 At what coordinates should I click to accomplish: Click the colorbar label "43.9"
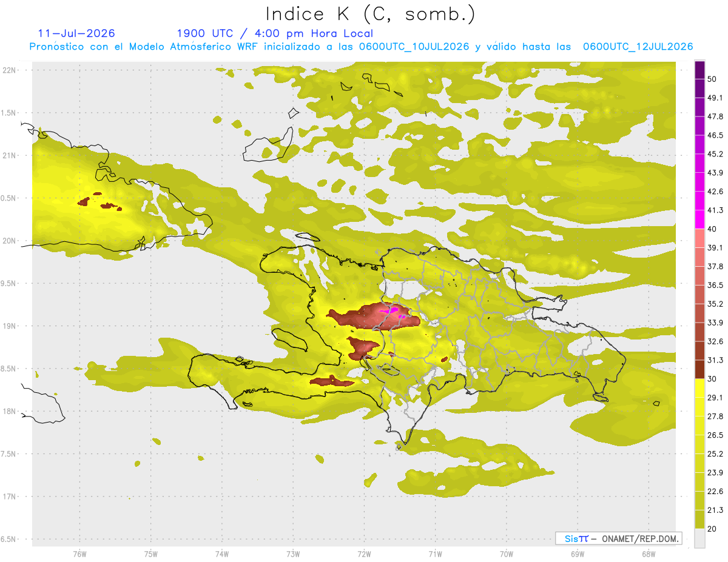tap(715, 173)
